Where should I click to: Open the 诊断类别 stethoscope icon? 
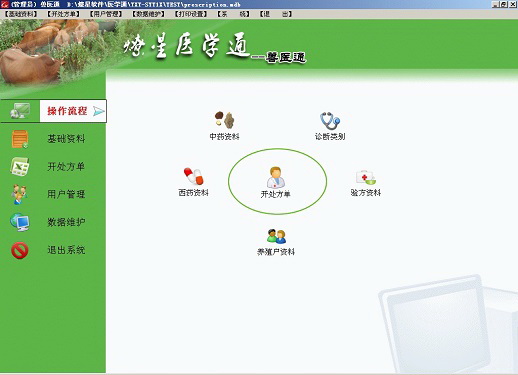coord(330,120)
